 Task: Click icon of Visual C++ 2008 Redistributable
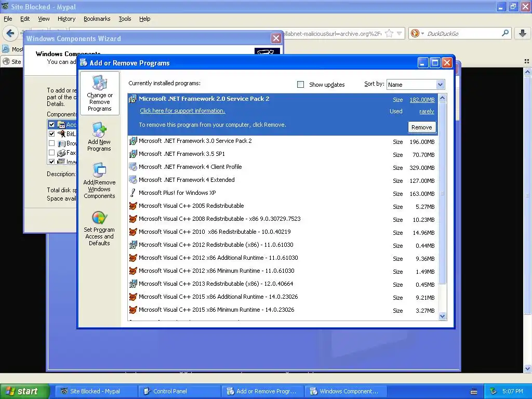(132, 219)
